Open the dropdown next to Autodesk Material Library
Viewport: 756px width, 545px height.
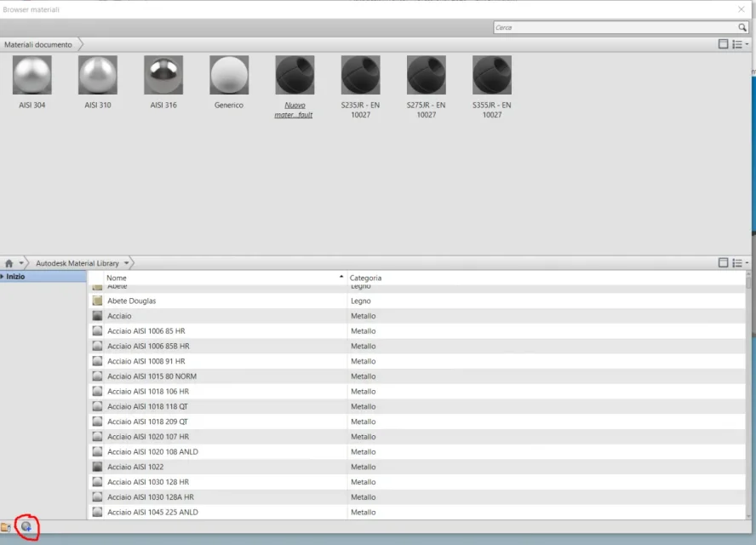click(128, 263)
